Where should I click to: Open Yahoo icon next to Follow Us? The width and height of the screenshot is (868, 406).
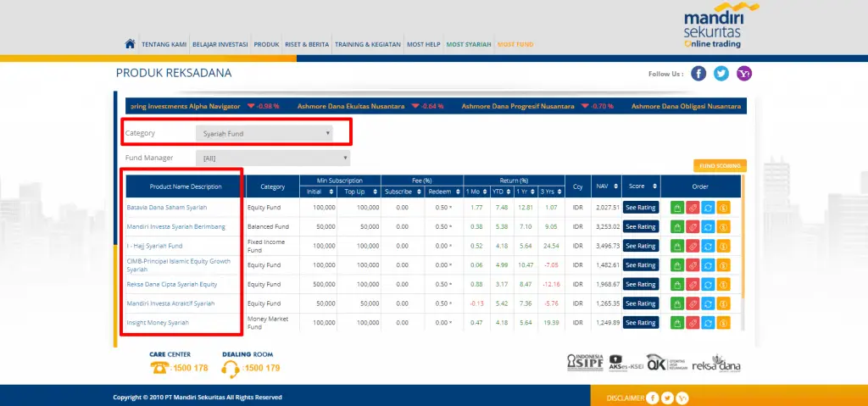pyautogui.click(x=744, y=74)
